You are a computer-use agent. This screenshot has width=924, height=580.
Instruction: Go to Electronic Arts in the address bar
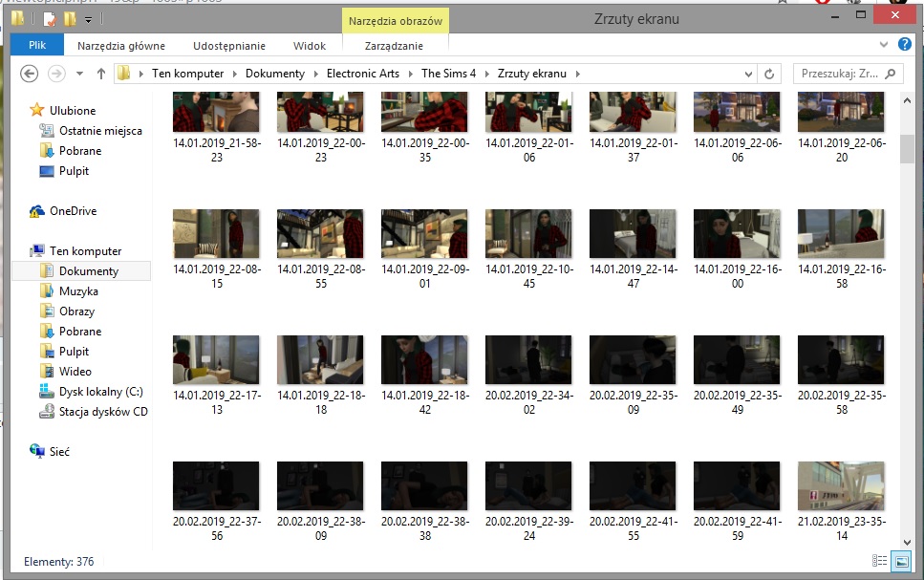pyautogui.click(x=363, y=74)
